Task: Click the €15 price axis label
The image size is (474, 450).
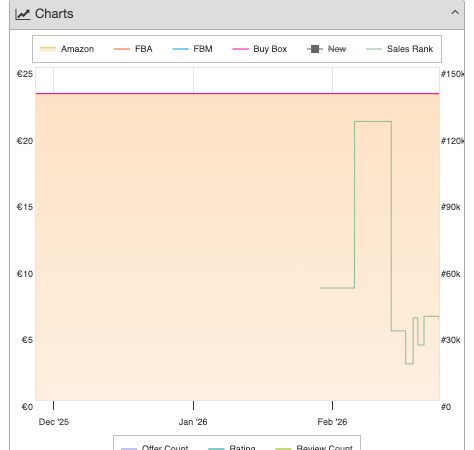Action: pos(25,207)
